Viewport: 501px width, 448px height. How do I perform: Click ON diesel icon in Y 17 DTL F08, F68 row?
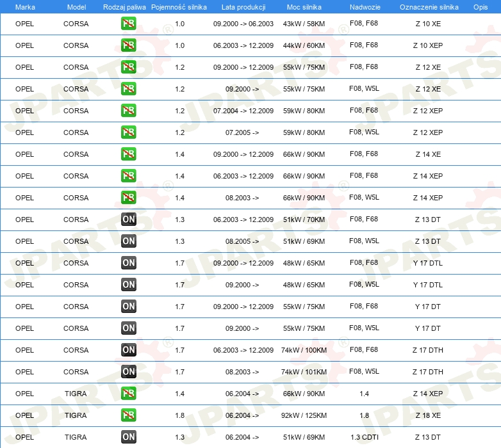(x=128, y=263)
